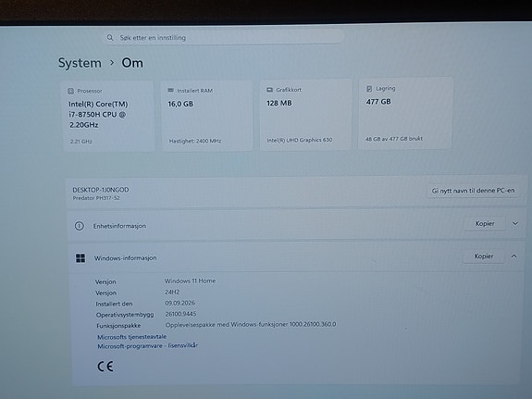
Task: Focus the Søk etter en innstilling field
Action: click(223, 37)
